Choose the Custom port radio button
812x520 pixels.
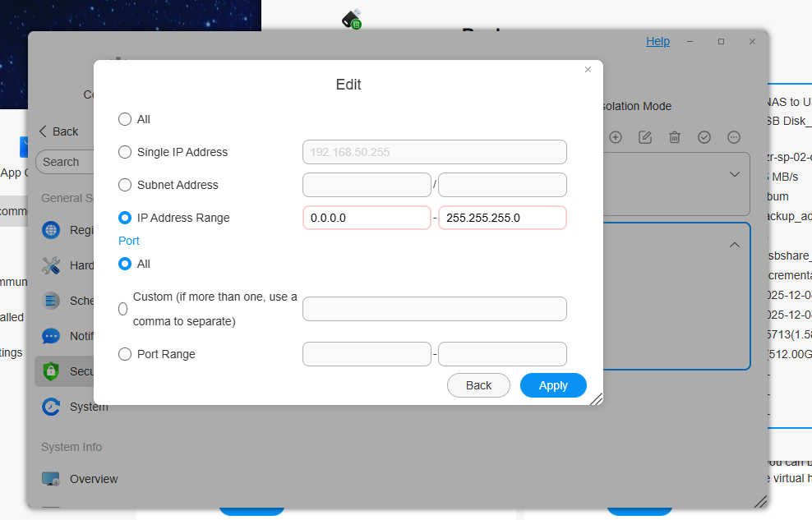pos(122,309)
